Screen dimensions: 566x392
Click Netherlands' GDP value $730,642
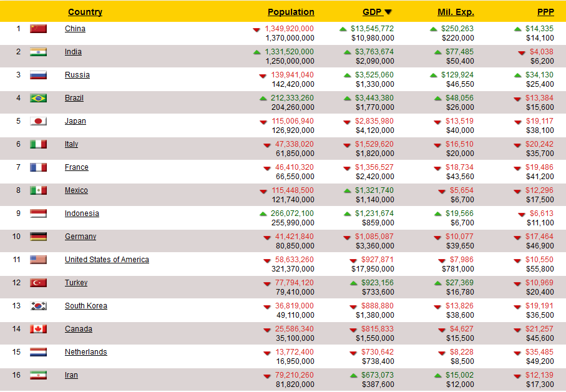coord(378,352)
